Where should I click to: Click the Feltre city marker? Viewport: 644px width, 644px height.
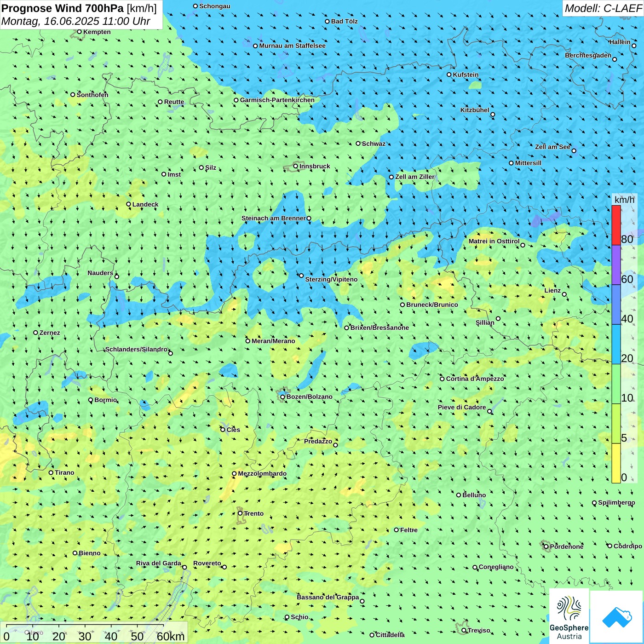(x=397, y=530)
